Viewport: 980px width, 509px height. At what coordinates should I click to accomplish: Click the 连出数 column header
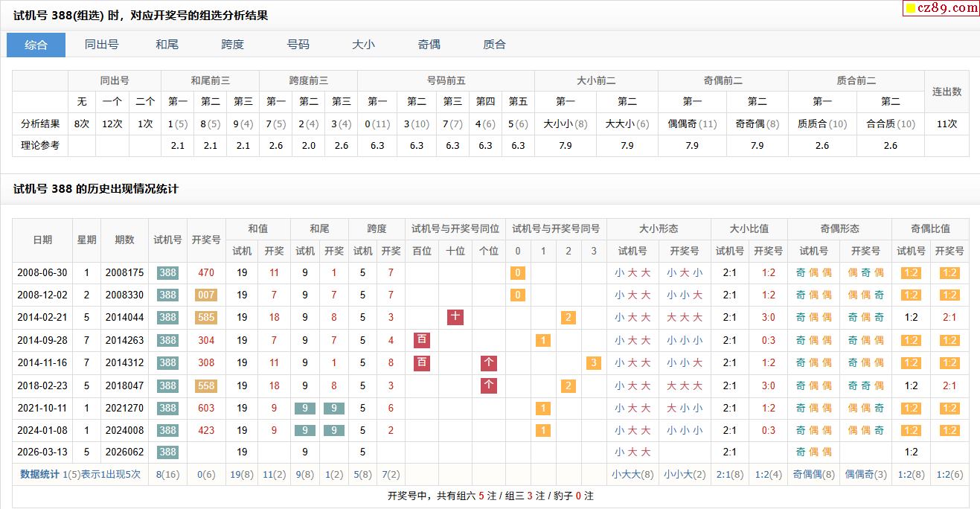tap(947, 92)
